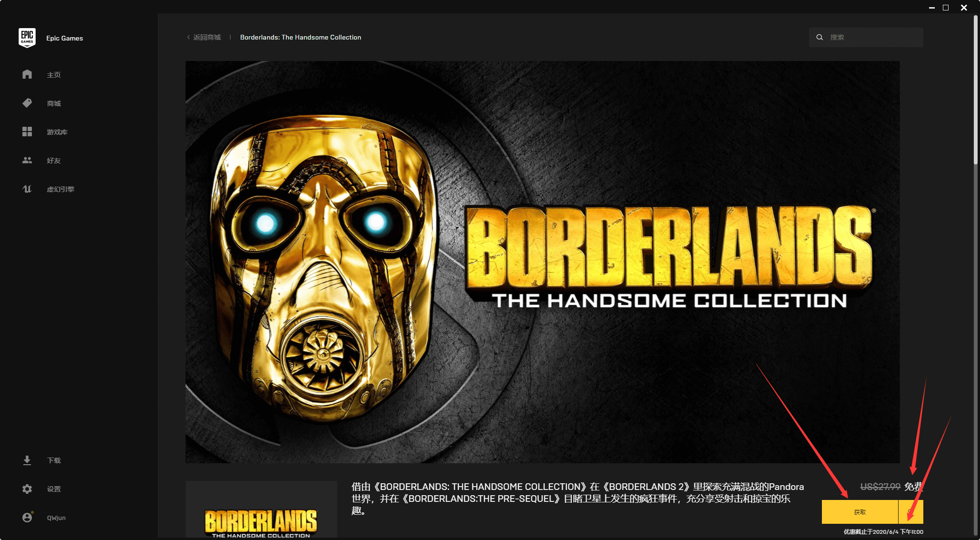
Task: Click the back chevron beside 返回商城
Action: point(189,37)
